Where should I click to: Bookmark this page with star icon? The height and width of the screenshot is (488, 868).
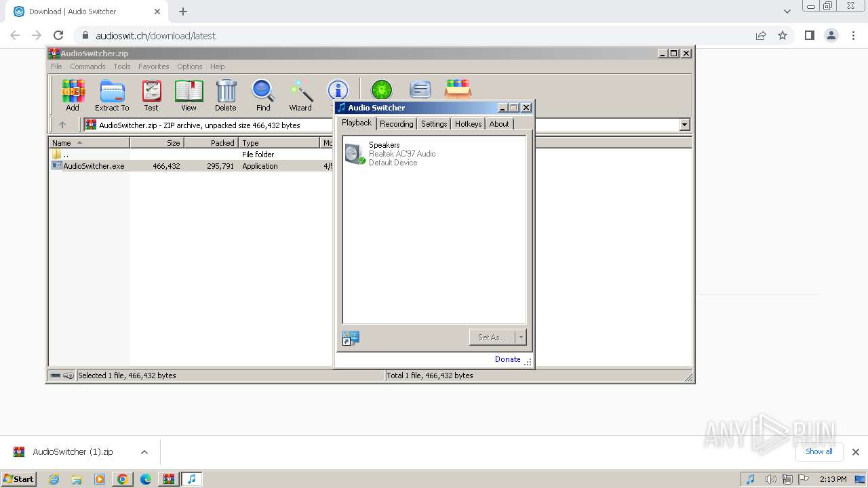pyautogui.click(x=783, y=35)
